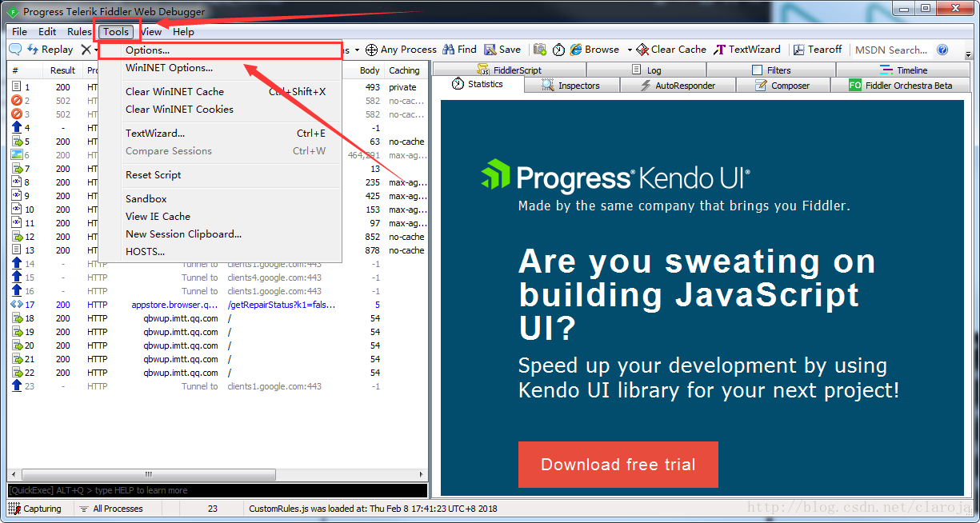Click the Any Process crosshair target

[x=401, y=50]
